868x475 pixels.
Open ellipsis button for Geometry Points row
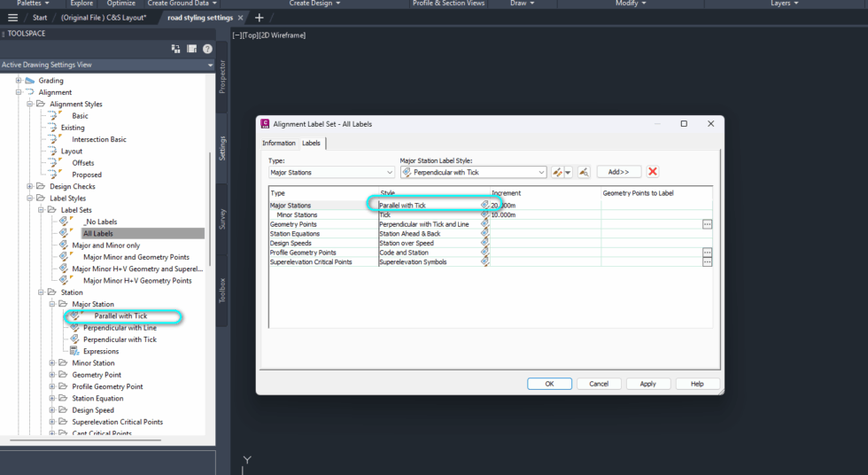point(707,224)
